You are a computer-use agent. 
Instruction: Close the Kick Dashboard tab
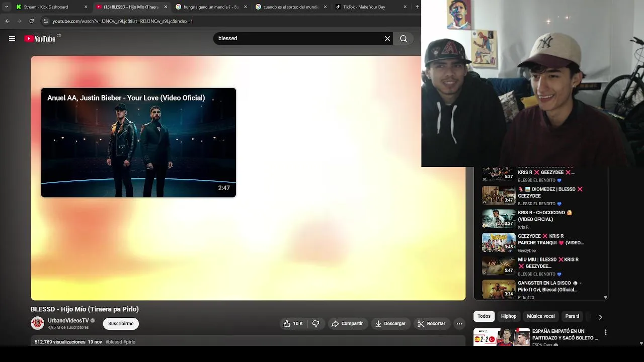pyautogui.click(x=86, y=7)
